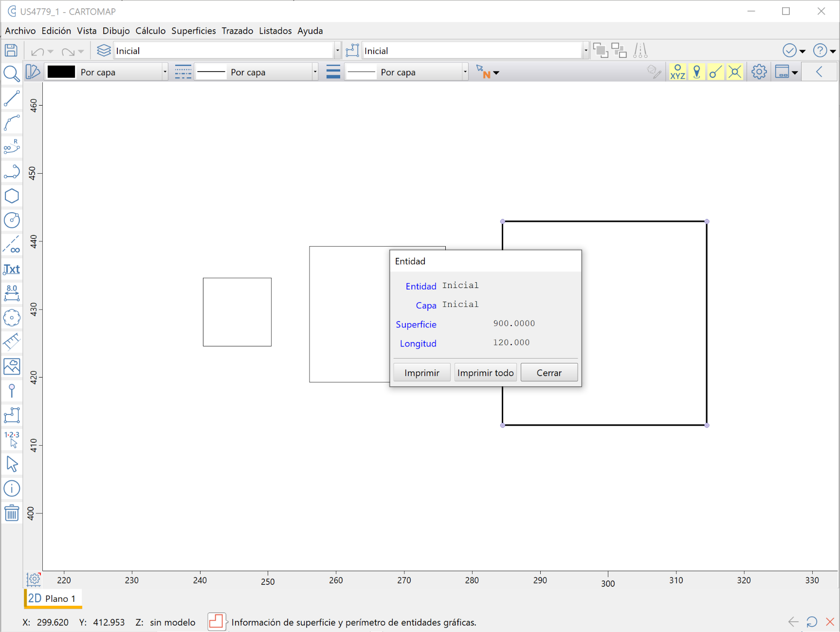This screenshot has width=840, height=632.
Task: Click the Redo arrow icon
Action: 68,51
